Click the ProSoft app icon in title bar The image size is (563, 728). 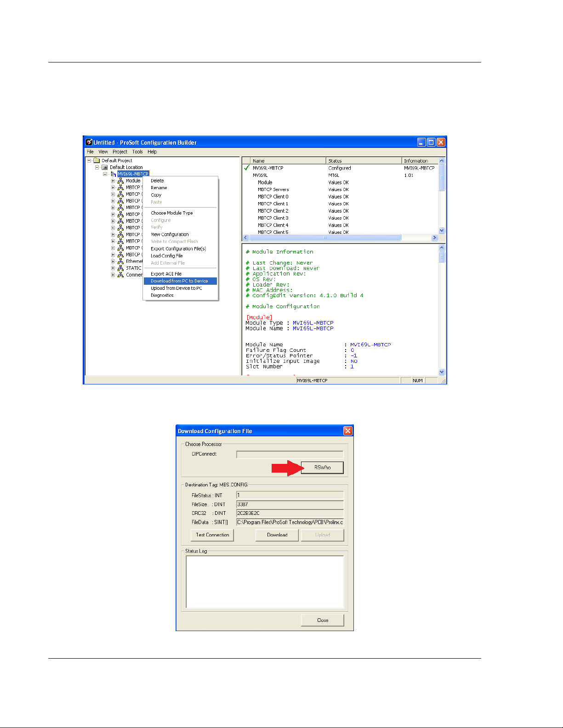tap(89, 142)
